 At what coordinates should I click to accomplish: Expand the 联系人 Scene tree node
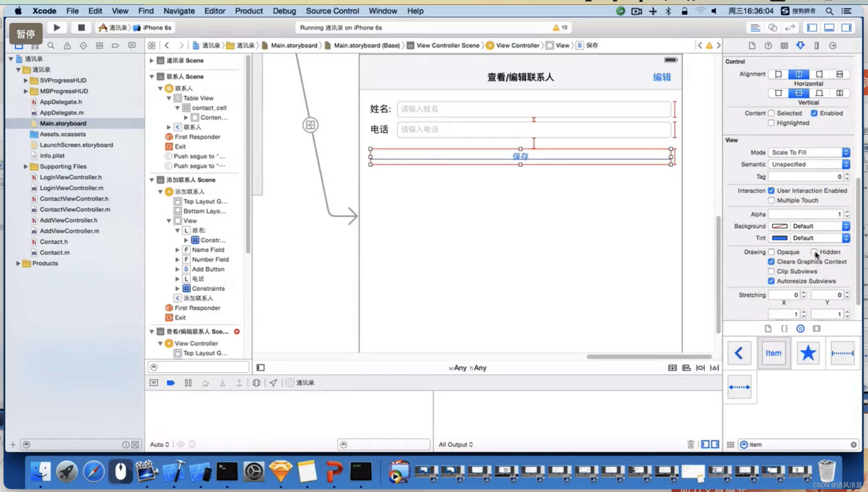point(152,76)
